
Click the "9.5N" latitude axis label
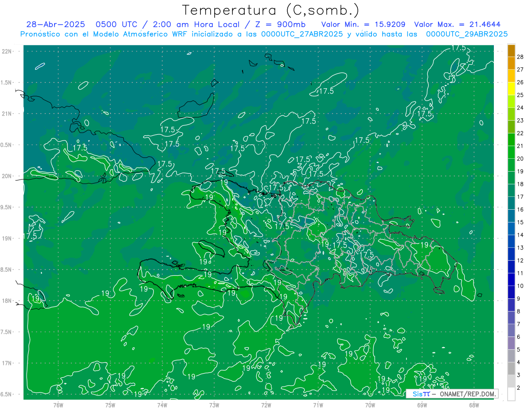coord(7,207)
